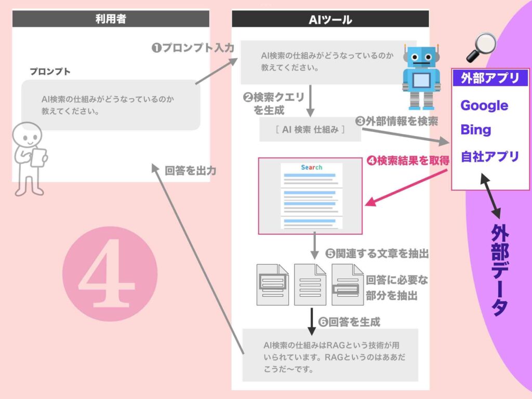Screen dimensions: 532x399
Task: Select the left document icon with highlighted top lines
Action: pyautogui.click(x=272, y=285)
